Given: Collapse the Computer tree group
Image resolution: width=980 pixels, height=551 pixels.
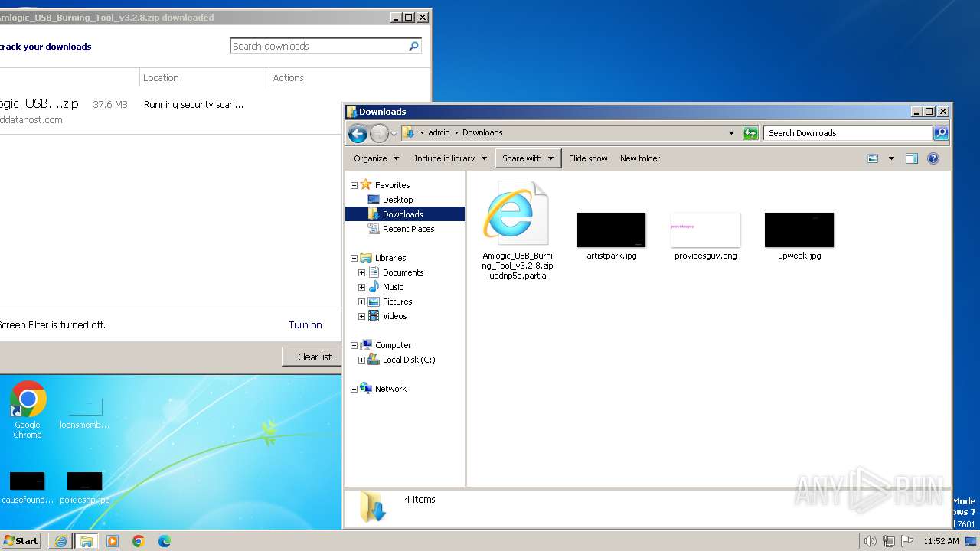Looking at the screenshot, I should click(x=354, y=345).
